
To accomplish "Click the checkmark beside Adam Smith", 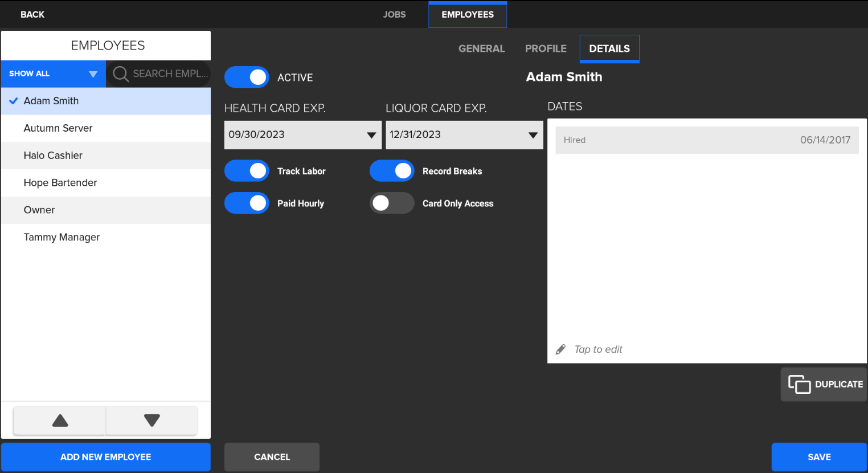I will [x=14, y=101].
